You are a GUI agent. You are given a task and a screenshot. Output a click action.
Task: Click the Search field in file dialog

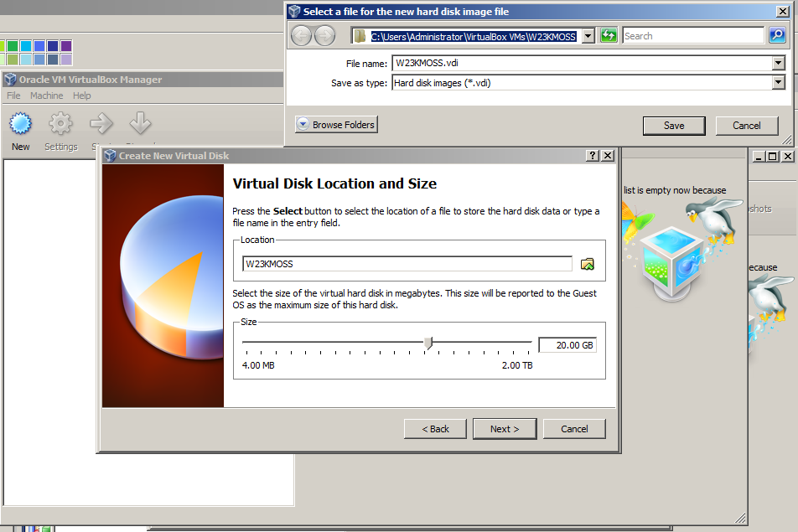click(693, 36)
